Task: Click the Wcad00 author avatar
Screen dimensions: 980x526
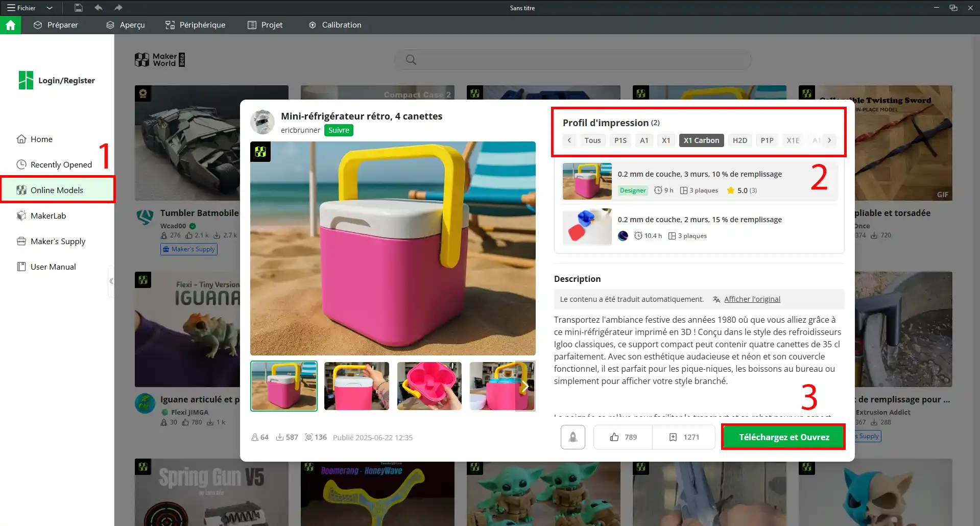Action: click(x=145, y=218)
